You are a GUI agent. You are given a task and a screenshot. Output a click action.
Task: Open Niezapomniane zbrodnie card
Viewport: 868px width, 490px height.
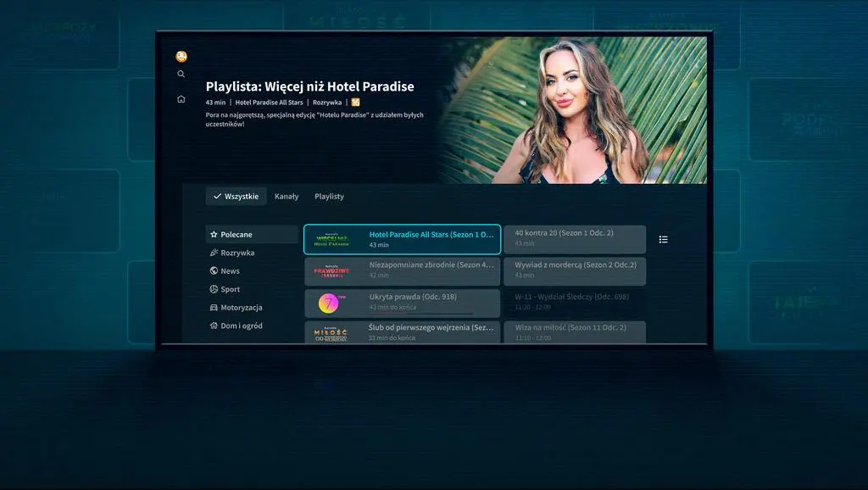(403, 271)
